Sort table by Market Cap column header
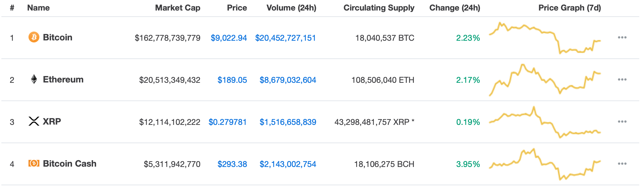The image size is (644, 188). [177, 8]
